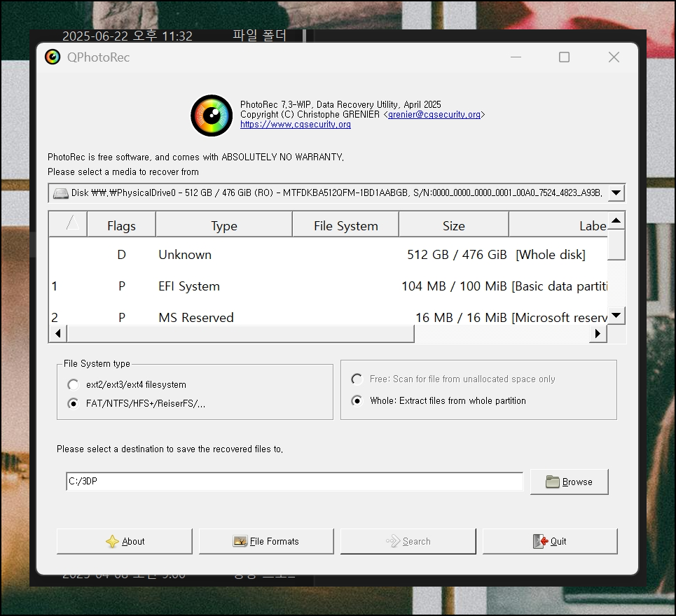This screenshot has width=676, height=616.
Task: Click the star icon on About button
Action: (112, 542)
